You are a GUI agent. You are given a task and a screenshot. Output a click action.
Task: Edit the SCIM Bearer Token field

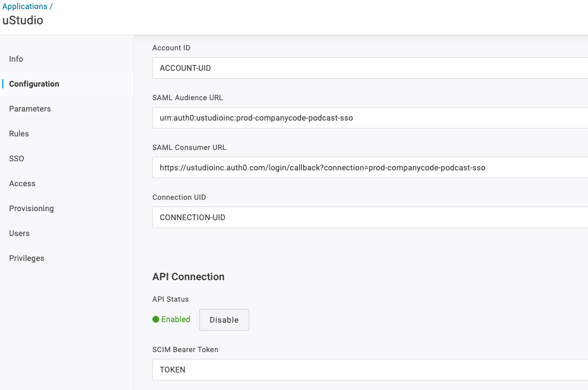click(x=370, y=370)
